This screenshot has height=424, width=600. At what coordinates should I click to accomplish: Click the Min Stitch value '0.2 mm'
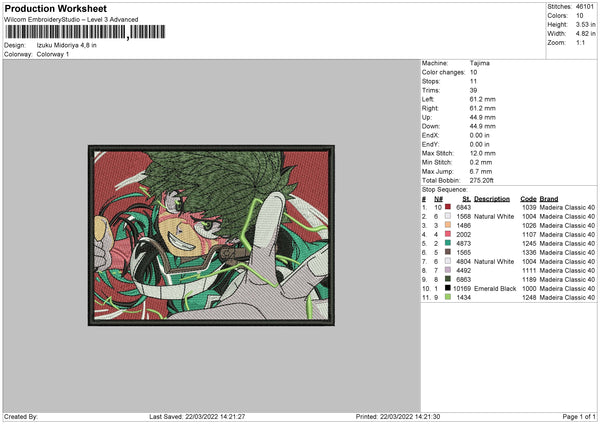click(481, 162)
